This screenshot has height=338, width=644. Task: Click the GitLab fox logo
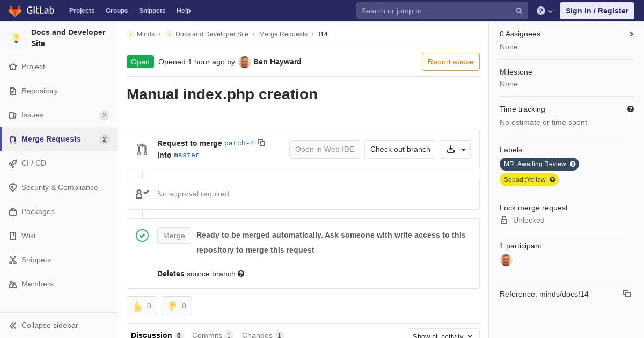point(15,11)
